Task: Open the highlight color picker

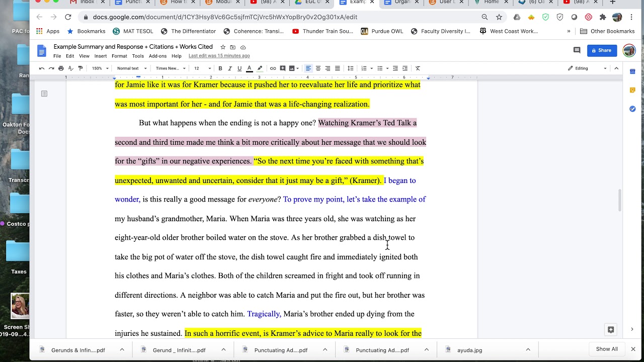Action: [260, 68]
